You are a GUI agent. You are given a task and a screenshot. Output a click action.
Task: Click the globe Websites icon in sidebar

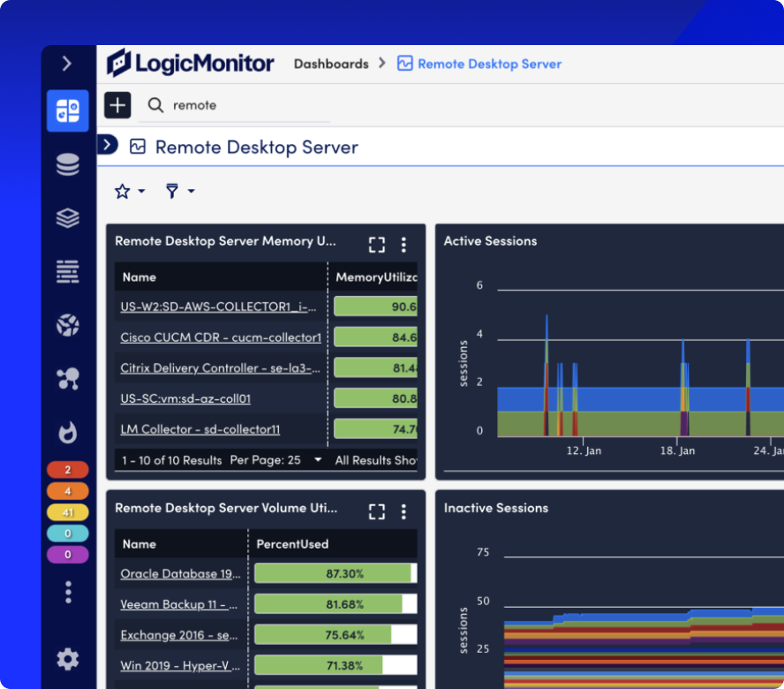coord(67,325)
